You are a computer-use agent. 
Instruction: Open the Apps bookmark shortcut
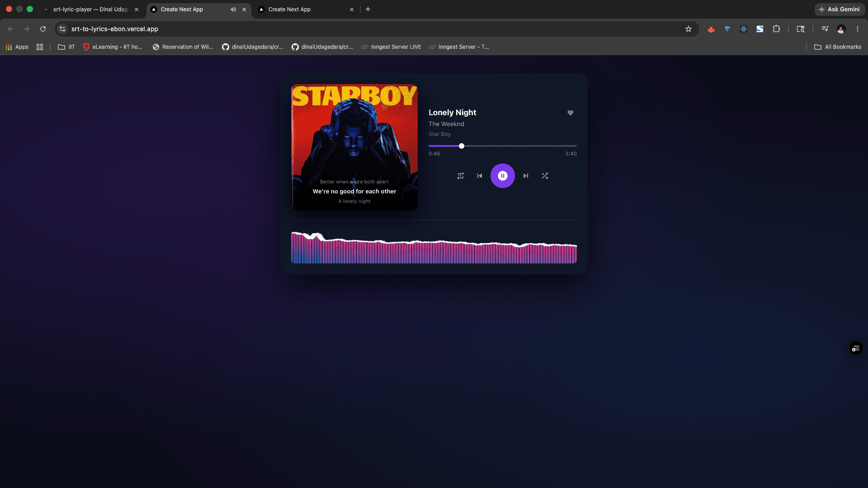(17, 47)
